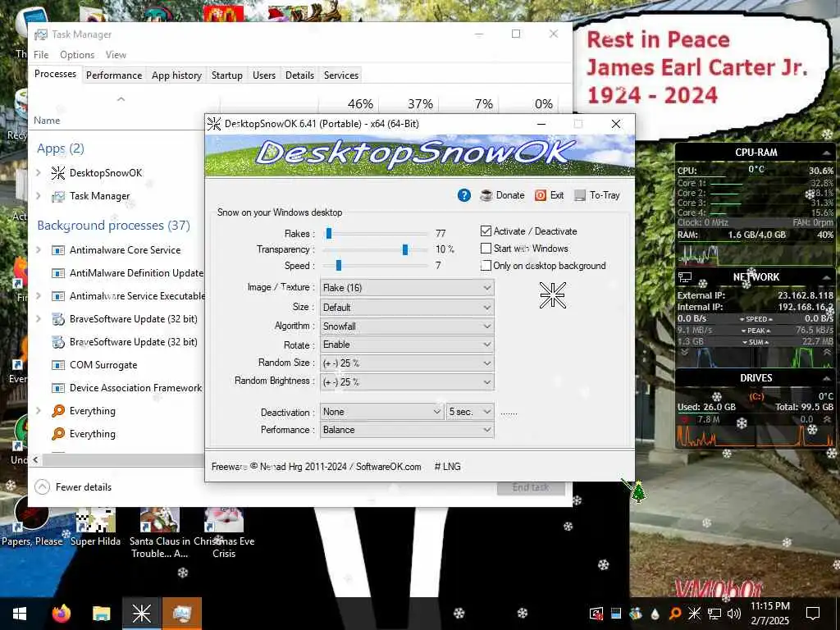Click the Donate coffee cup icon
840x630 pixels.
tap(486, 195)
